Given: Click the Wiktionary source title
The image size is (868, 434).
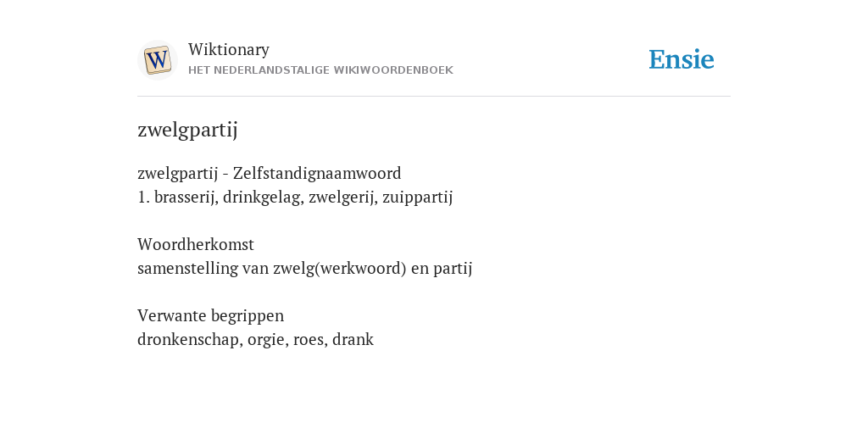Looking at the screenshot, I should (x=229, y=50).
